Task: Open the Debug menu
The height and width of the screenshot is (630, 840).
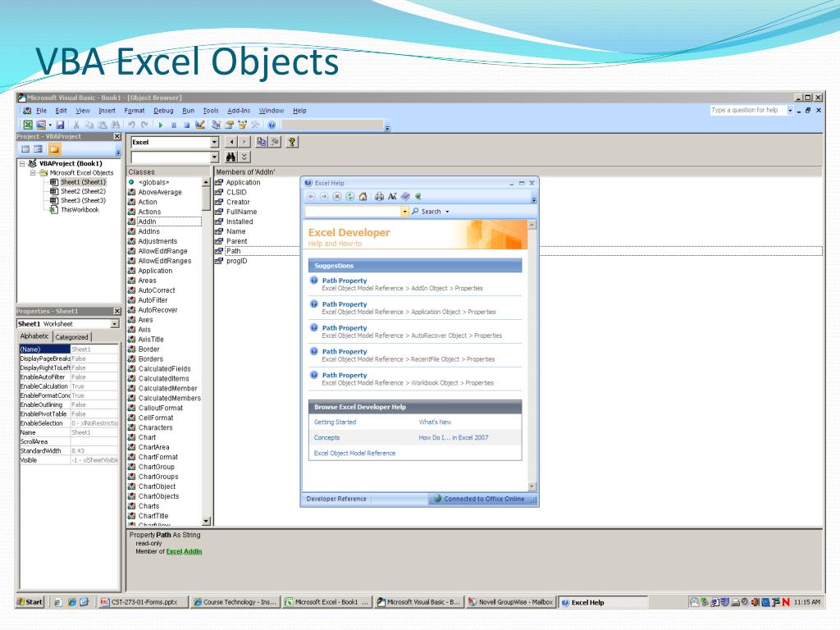Action: (x=163, y=111)
